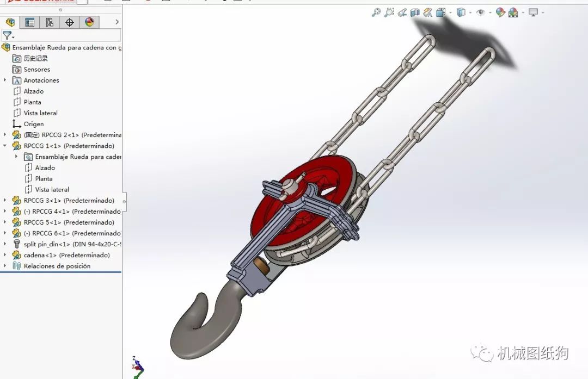The width and height of the screenshot is (588, 379).
Task: Expand the RPCCG 6<1> component
Action: tap(5, 233)
